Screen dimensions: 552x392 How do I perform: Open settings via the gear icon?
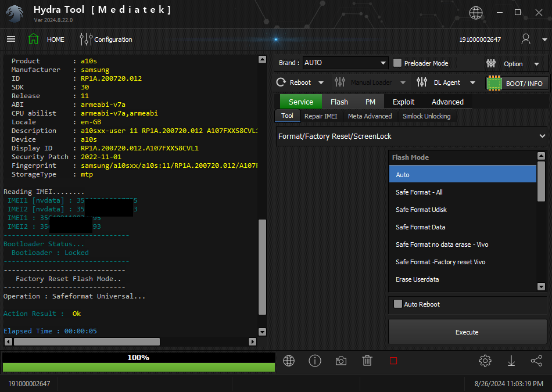coord(485,361)
